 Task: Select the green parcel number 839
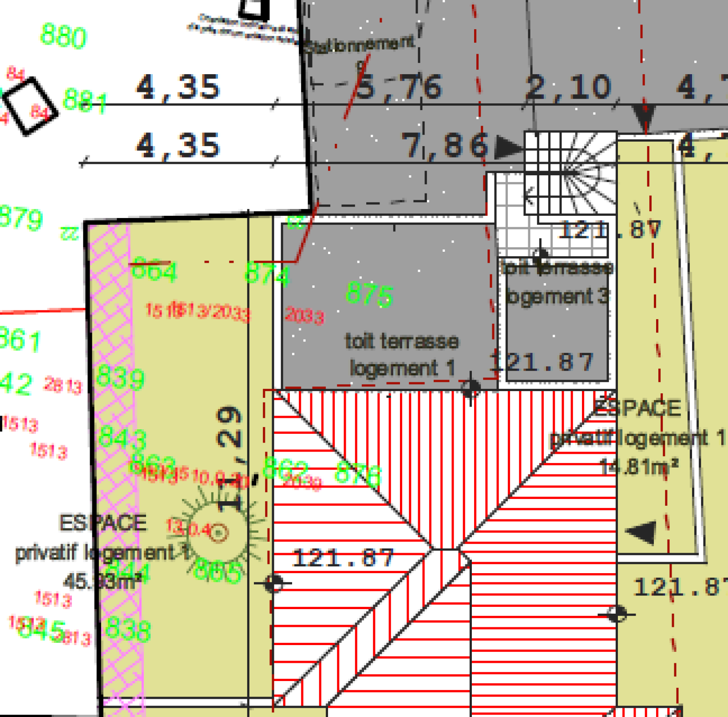pos(121,378)
